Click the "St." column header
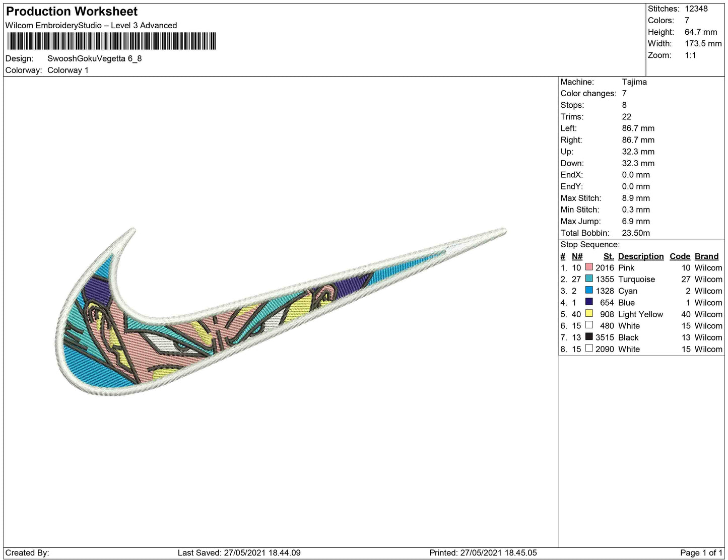The height and width of the screenshot is (560, 728). (609, 256)
